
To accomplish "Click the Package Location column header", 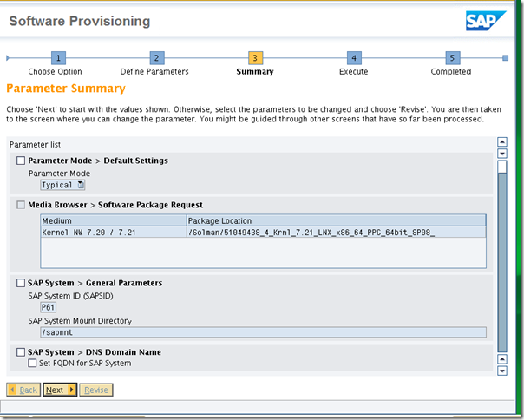I will click(x=336, y=220).
